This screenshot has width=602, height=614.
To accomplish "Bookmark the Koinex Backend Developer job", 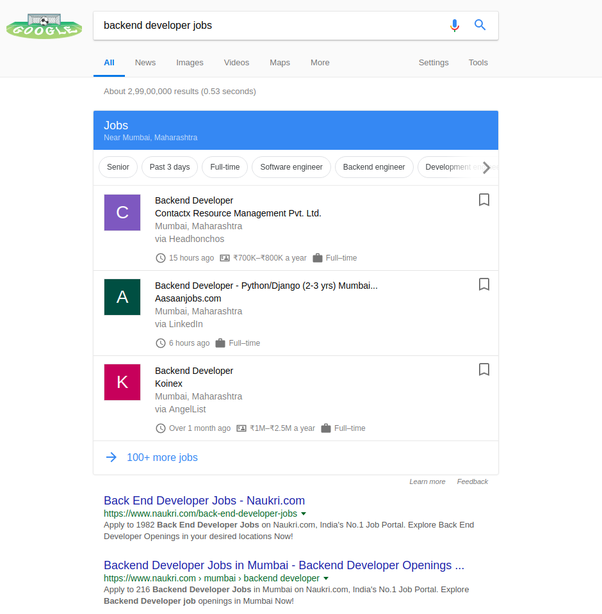I will point(484,369).
